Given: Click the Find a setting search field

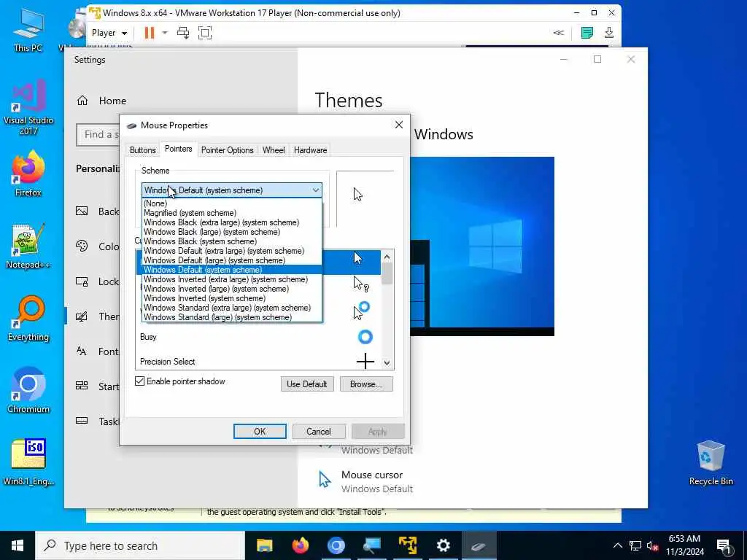Looking at the screenshot, I should coord(98,135).
